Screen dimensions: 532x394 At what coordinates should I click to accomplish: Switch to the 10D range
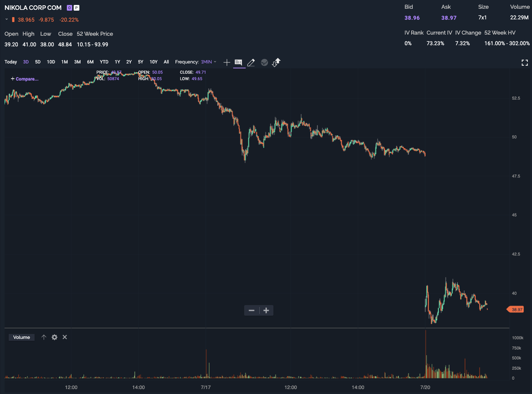(x=51, y=62)
